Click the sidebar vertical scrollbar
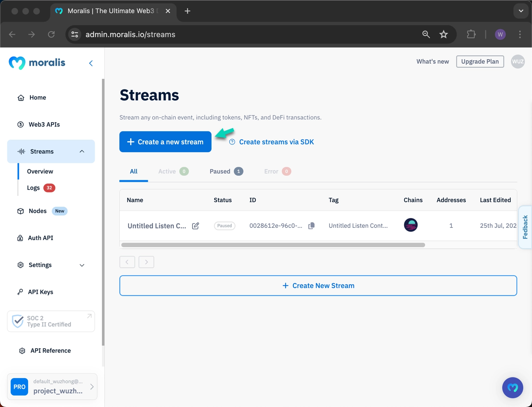 [103, 212]
